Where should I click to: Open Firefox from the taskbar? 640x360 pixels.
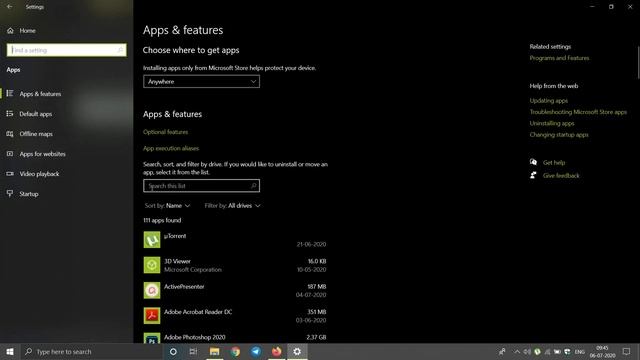(x=276, y=351)
